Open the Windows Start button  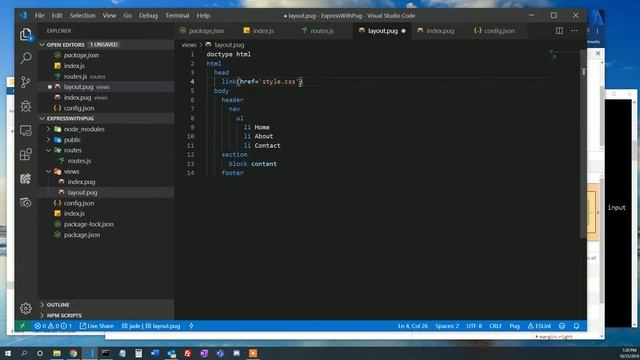7,353
